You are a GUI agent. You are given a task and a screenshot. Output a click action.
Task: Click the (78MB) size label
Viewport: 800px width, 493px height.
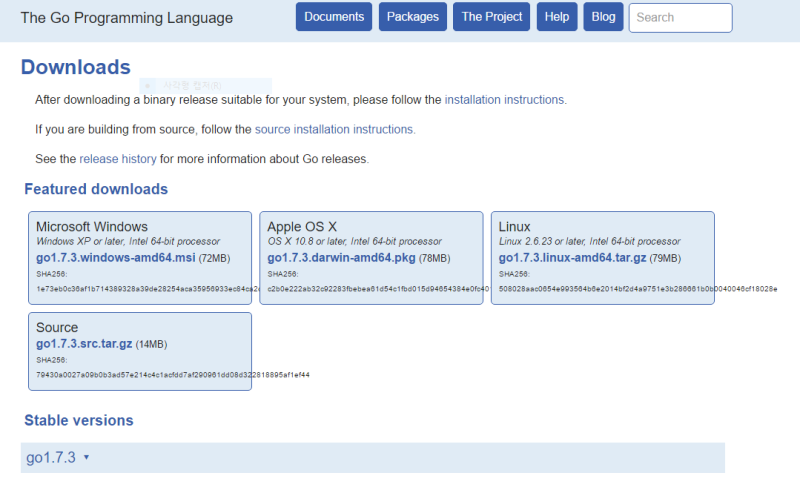click(x=434, y=258)
